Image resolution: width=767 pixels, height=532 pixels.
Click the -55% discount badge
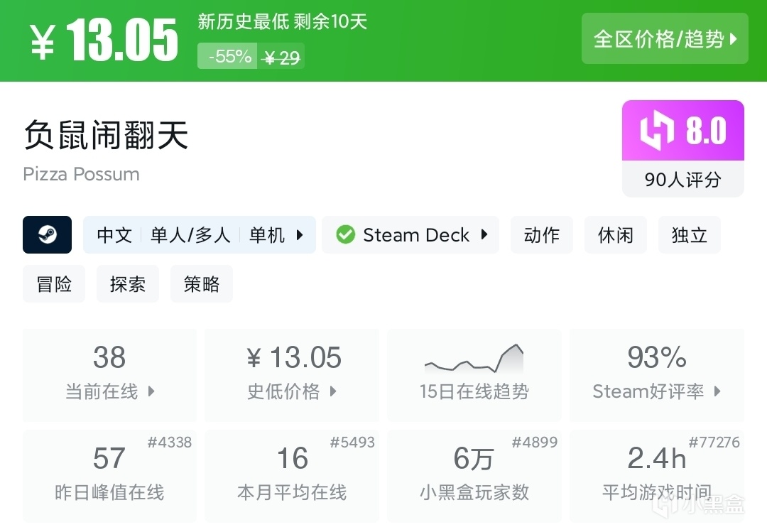pyautogui.click(x=227, y=56)
